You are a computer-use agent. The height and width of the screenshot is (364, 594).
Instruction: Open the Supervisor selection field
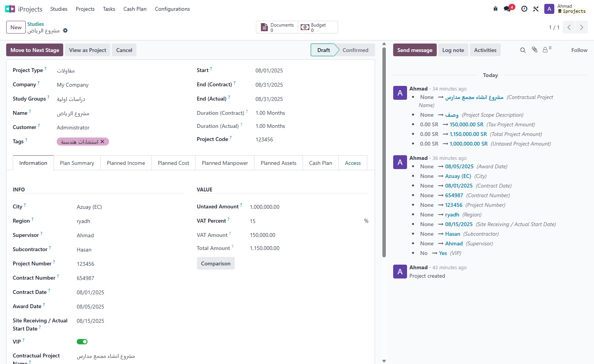coord(131,235)
